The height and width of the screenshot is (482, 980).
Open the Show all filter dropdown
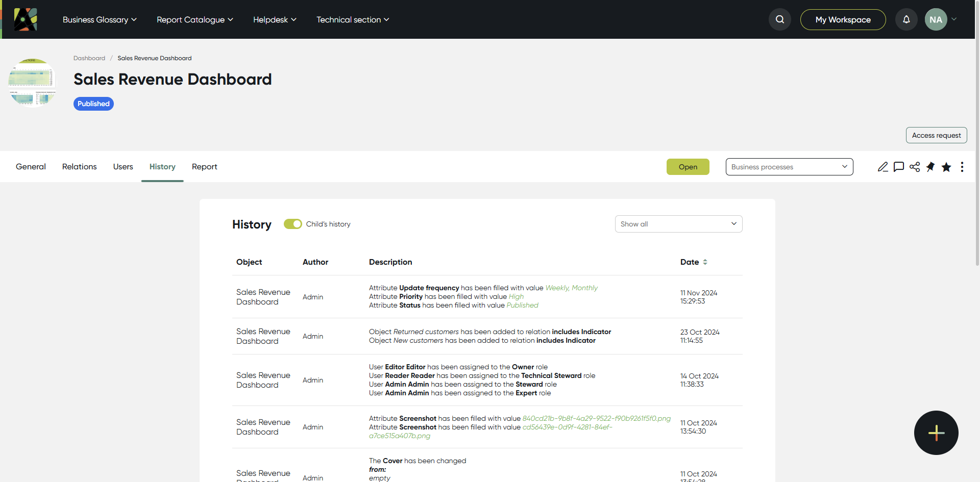678,224
